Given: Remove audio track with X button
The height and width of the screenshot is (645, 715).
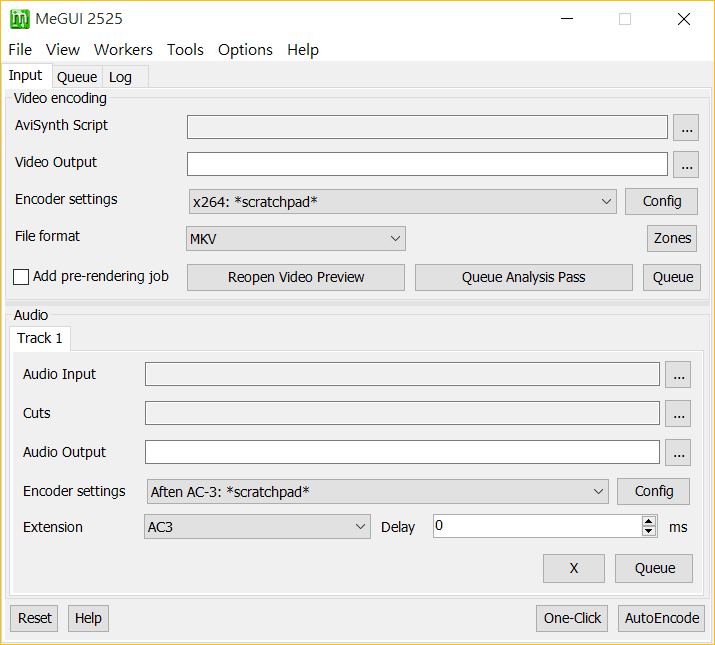Looking at the screenshot, I should click(574, 568).
